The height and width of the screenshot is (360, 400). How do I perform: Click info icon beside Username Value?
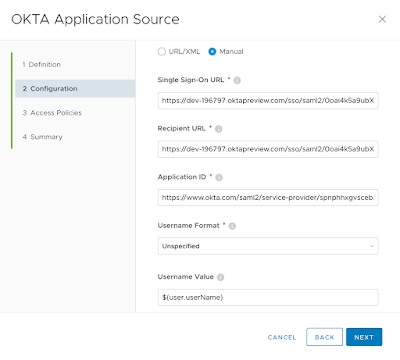point(221,277)
